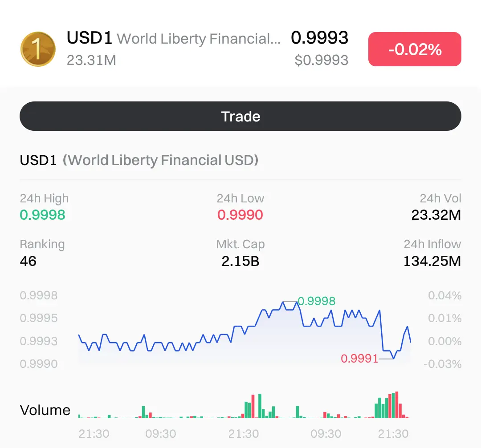Click the $0.9993 dollar price text
The width and height of the screenshot is (481, 448).
[322, 60]
